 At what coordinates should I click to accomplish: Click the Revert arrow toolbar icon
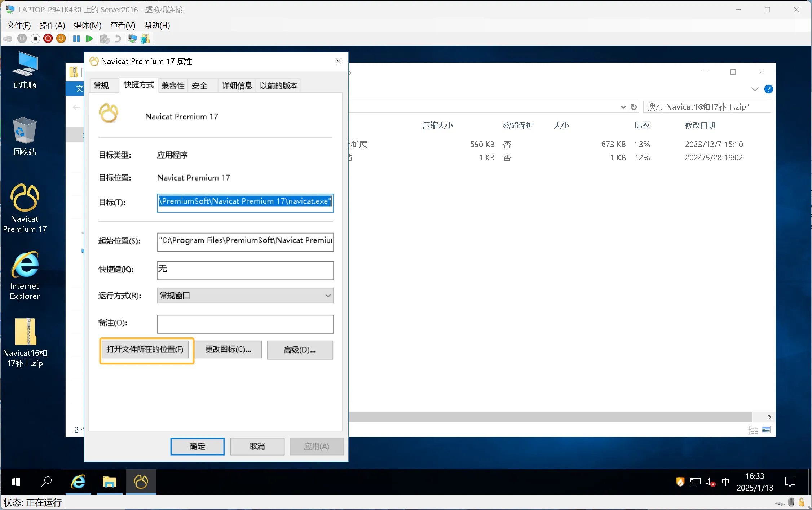118,39
